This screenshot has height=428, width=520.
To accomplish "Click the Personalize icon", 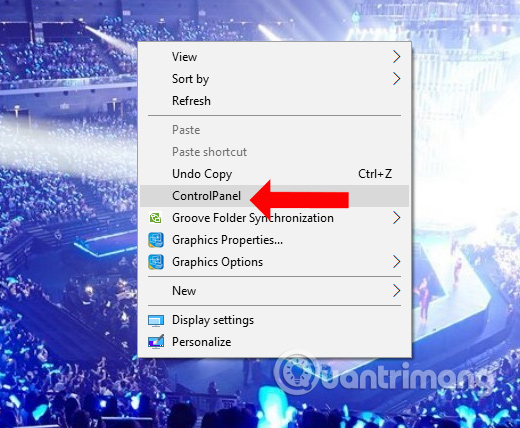I will pyautogui.click(x=156, y=342).
